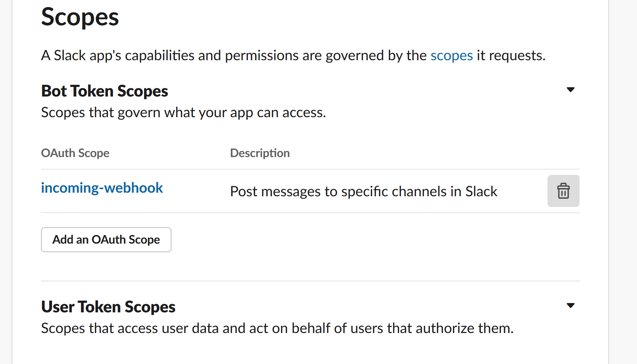Click the divider line below the column headers
This screenshot has height=364, width=637.
coord(310,169)
